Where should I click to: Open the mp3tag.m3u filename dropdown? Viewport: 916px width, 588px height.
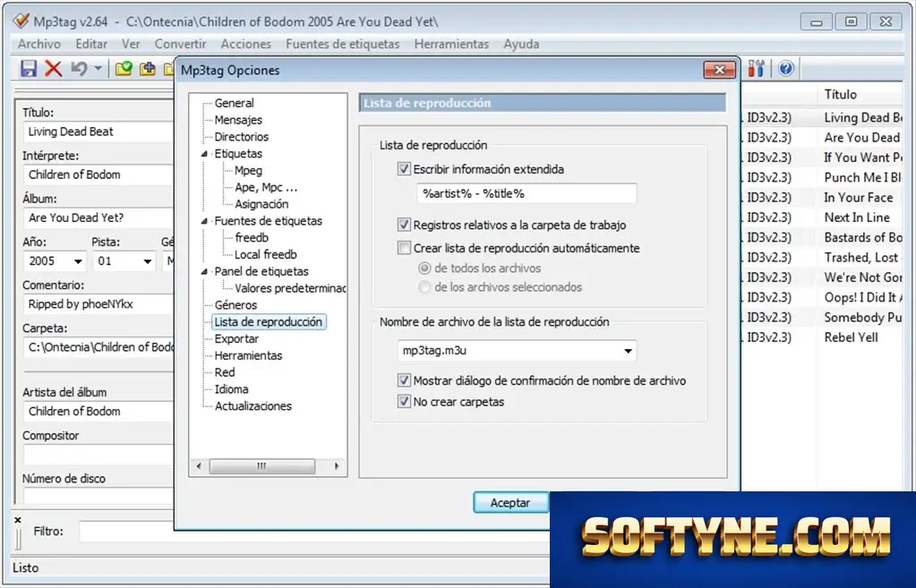pyautogui.click(x=628, y=351)
